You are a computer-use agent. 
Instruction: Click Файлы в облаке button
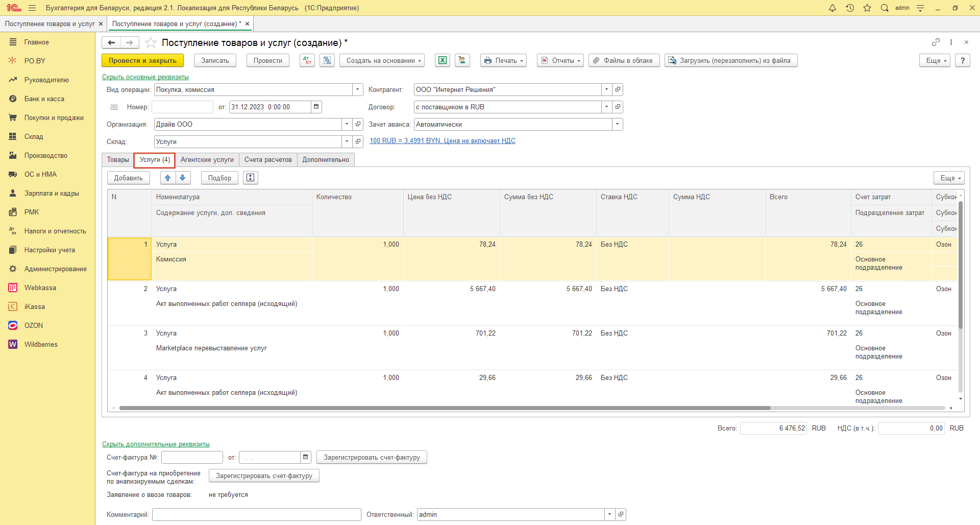click(x=624, y=60)
